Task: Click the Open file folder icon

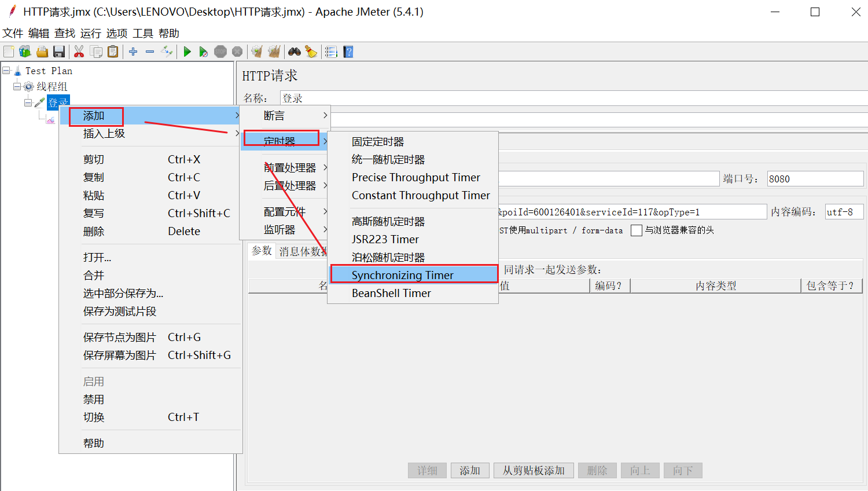Action: (42, 52)
